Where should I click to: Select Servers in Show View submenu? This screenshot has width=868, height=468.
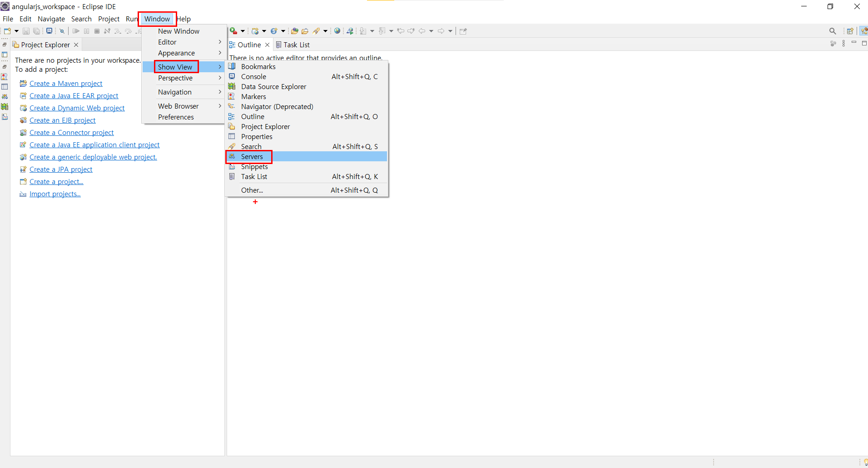pyautogui.click(x=307, y=156)
